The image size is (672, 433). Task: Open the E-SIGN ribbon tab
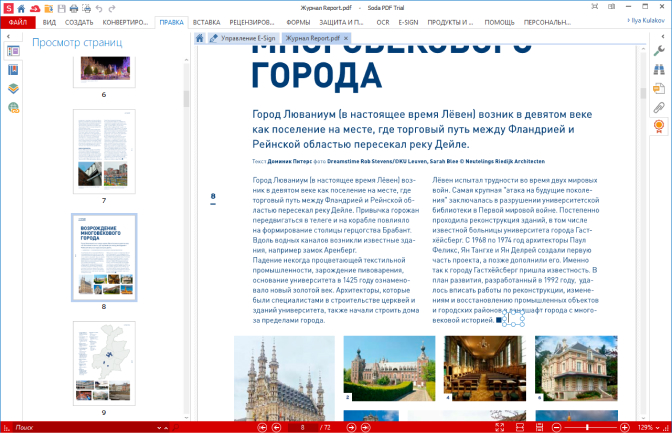[x=408, y=22]
